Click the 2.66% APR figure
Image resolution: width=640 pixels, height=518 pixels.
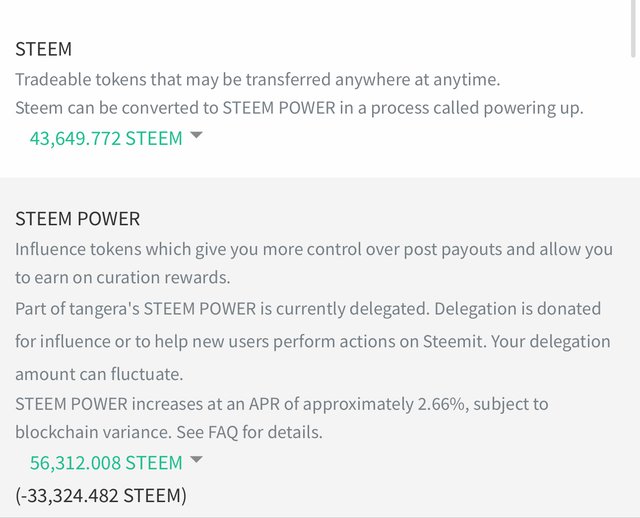[x=441, y=404]
